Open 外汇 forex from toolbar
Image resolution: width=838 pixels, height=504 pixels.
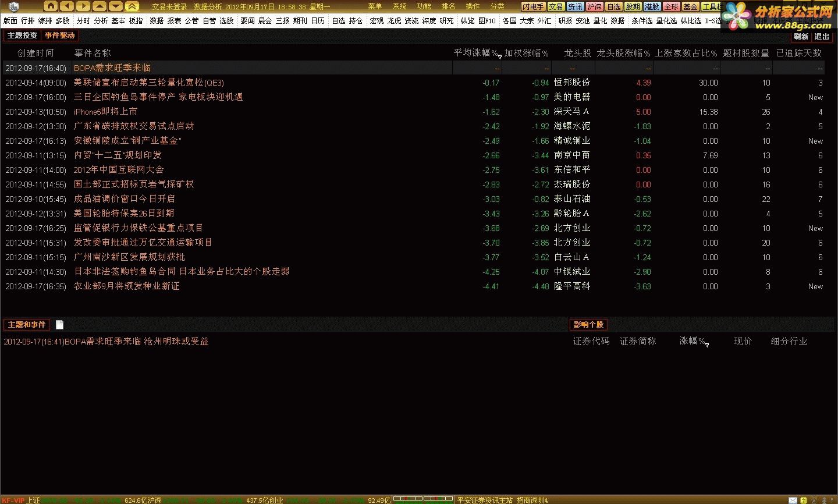544,21
